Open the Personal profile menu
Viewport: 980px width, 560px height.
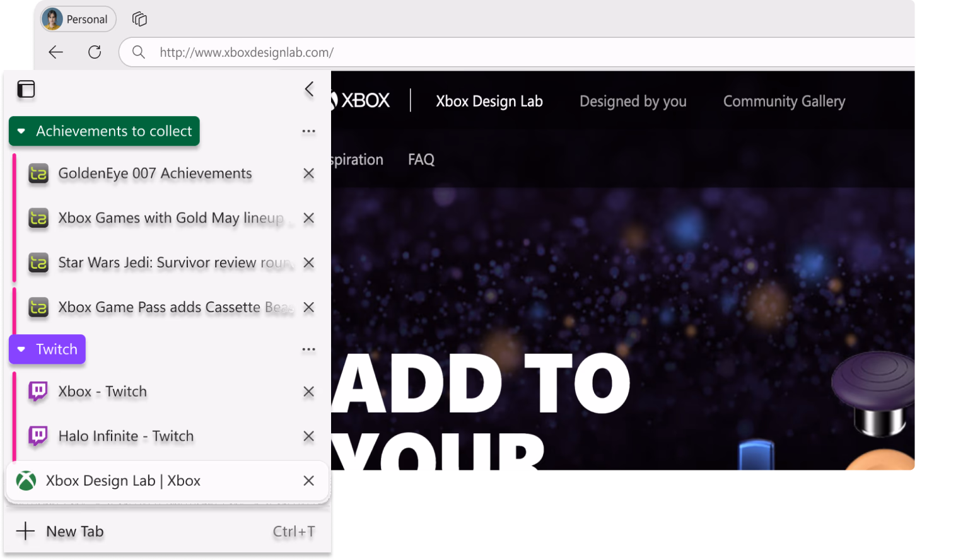click(x=78, y=19)
